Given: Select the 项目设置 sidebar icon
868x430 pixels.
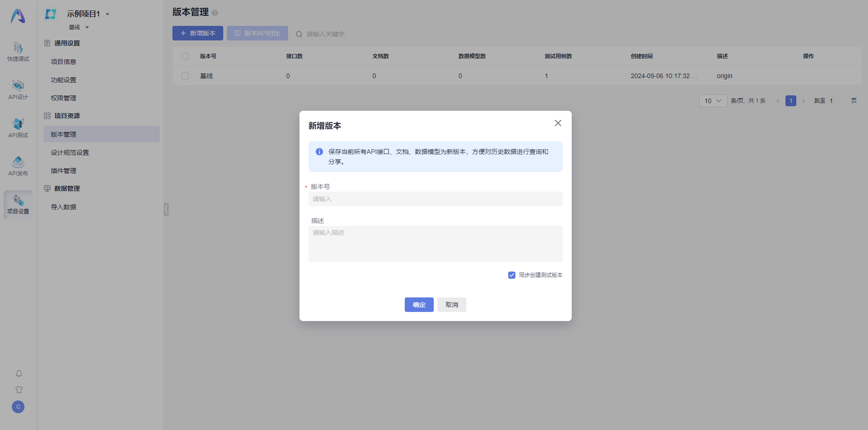Looking at the screenshot, I should (18, 205).
